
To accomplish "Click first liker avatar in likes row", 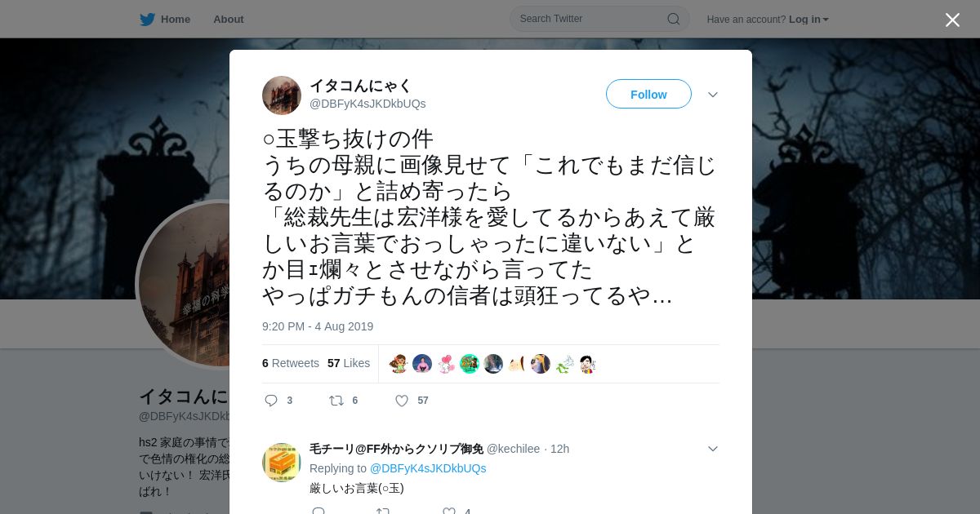I will tap(399, 364).
